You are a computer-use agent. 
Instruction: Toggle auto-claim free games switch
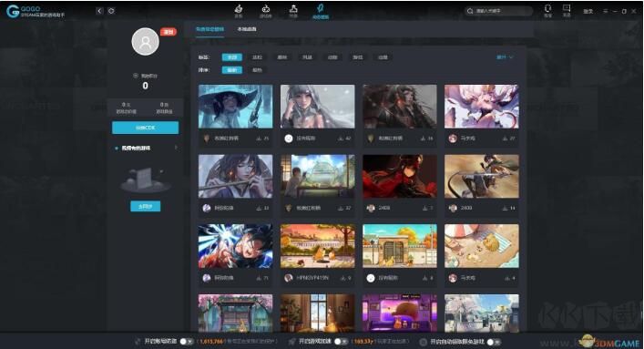[494, 341]
